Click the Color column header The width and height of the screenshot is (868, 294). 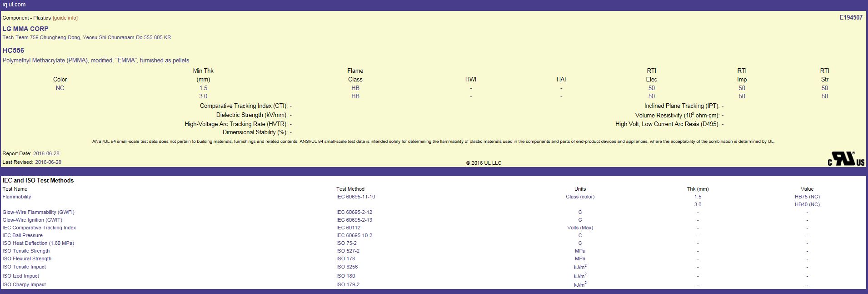point(60,80)
